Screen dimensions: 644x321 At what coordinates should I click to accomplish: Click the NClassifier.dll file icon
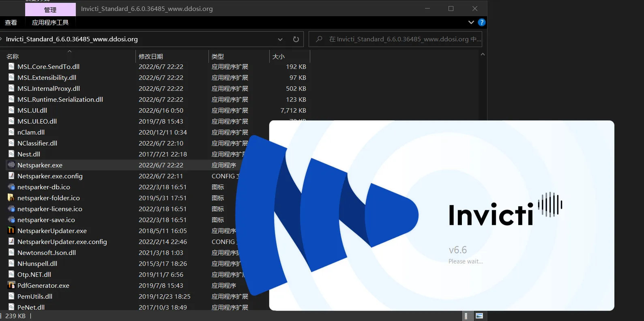(11, 143)
